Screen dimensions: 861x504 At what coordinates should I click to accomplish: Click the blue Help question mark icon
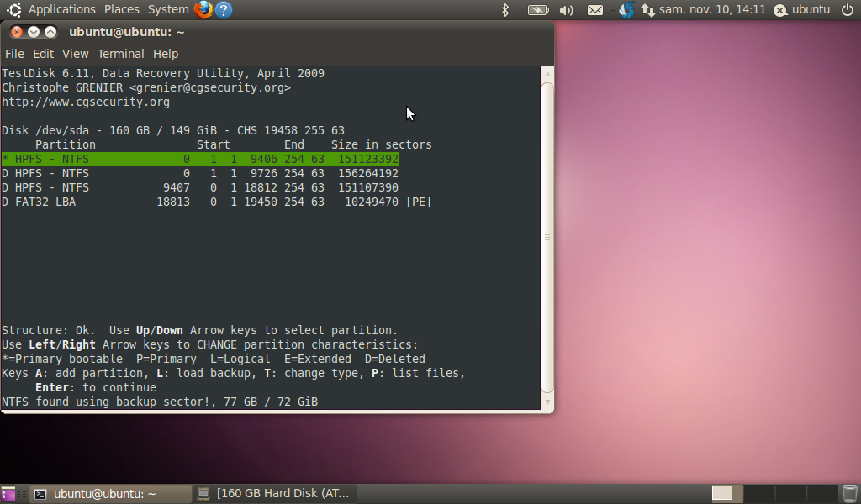[224, 10]
